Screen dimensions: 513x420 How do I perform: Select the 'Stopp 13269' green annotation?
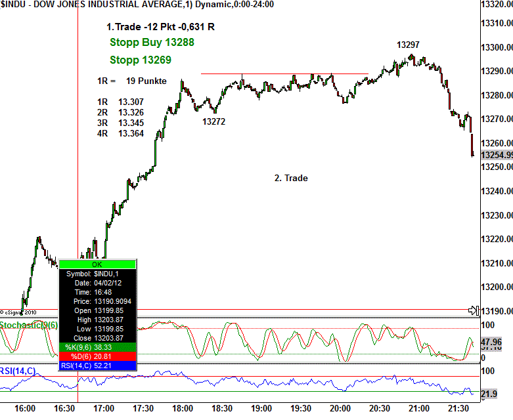click(x=141, y=60)
